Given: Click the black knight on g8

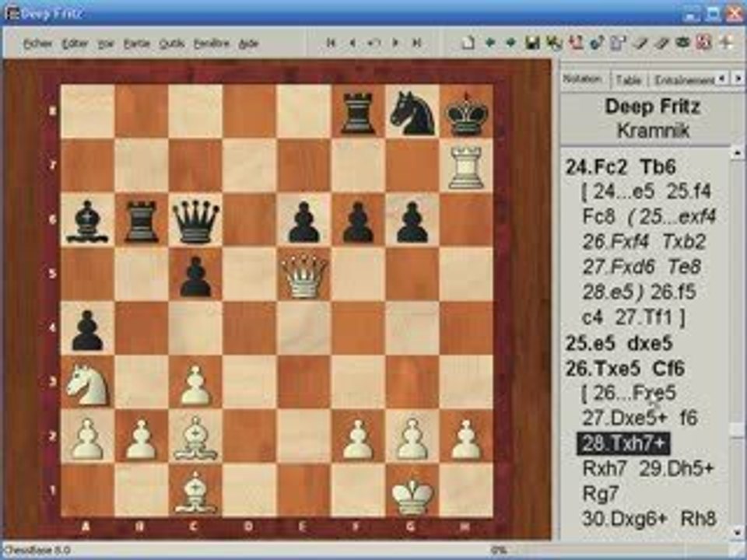Looking at the screenshot, I should click(x=412, y=113).
